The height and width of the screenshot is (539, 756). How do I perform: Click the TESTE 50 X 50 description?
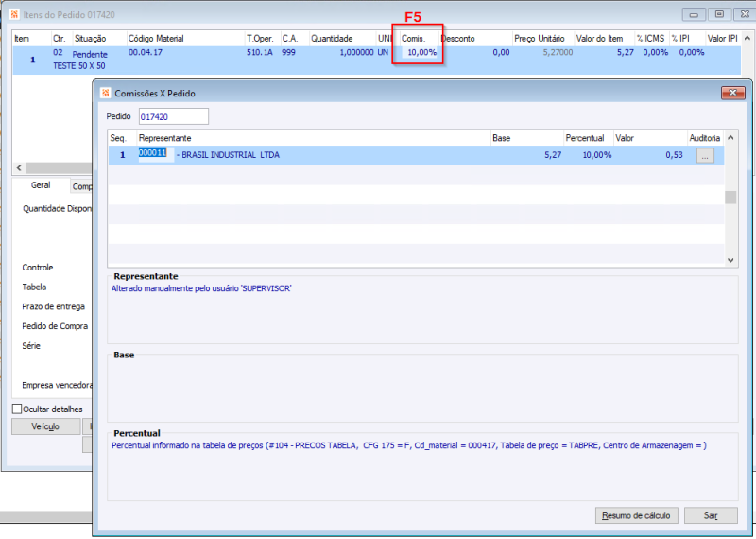(78, 65)
